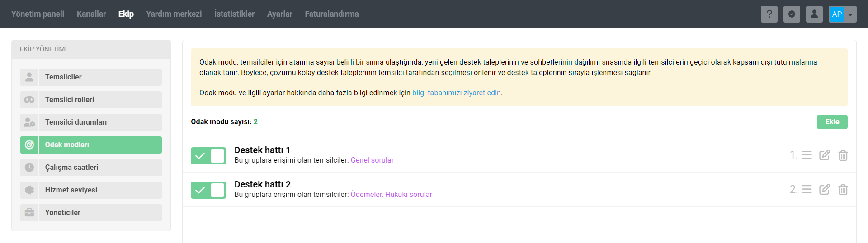
Task: Delete Destek hattı 1 with trash icon
Action: pos(843,155)
